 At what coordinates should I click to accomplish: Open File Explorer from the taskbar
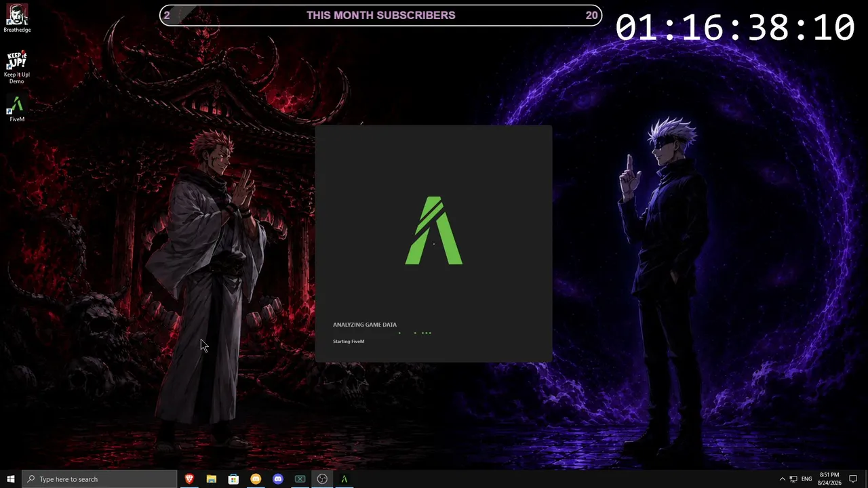pyautogui.click(x=212, y=479)
